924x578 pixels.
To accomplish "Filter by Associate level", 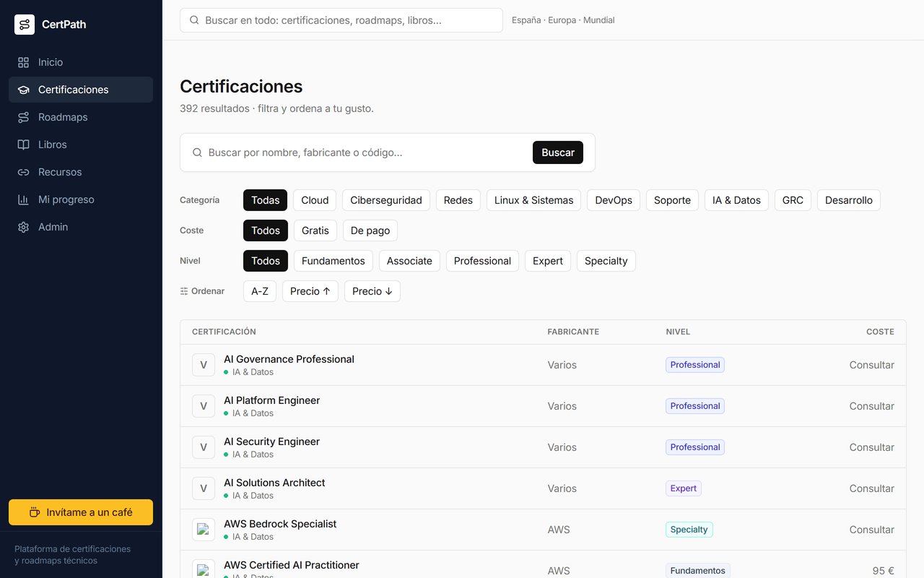I will (x=409, y=261).
